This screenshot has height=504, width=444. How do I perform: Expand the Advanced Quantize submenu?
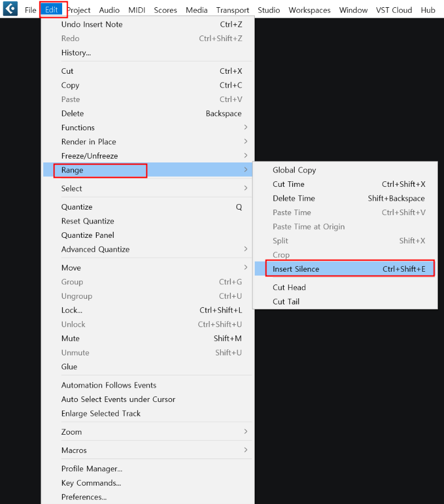click(148, 249)
